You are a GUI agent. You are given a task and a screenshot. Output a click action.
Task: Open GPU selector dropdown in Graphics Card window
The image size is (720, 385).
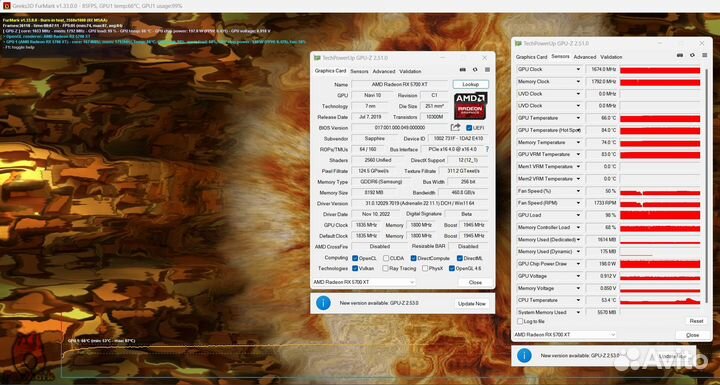point(364,282)
